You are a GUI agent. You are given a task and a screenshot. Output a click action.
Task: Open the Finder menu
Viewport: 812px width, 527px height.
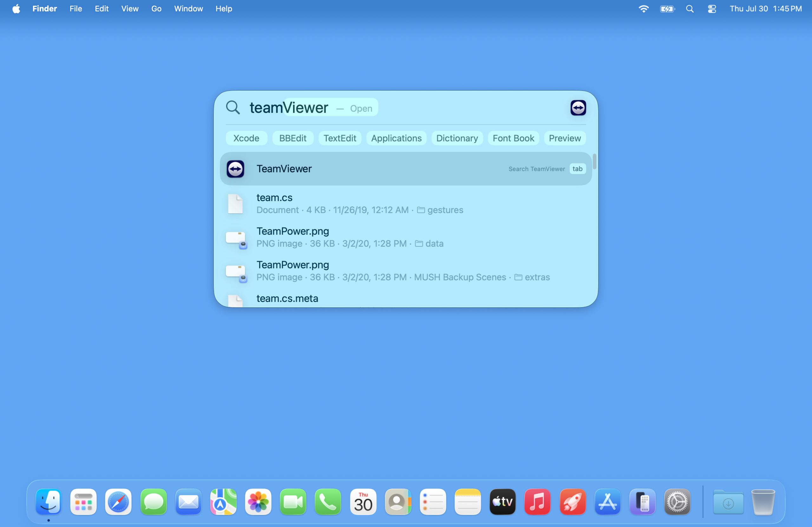tap(45, 9)
